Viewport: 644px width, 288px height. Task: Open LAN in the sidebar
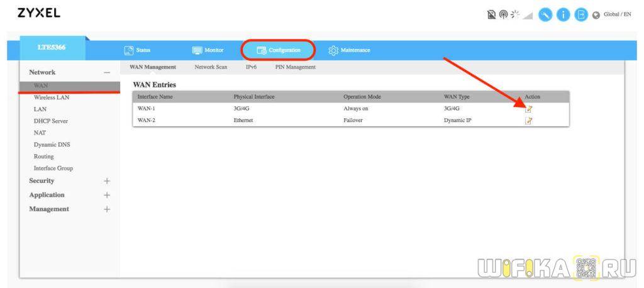40,109
